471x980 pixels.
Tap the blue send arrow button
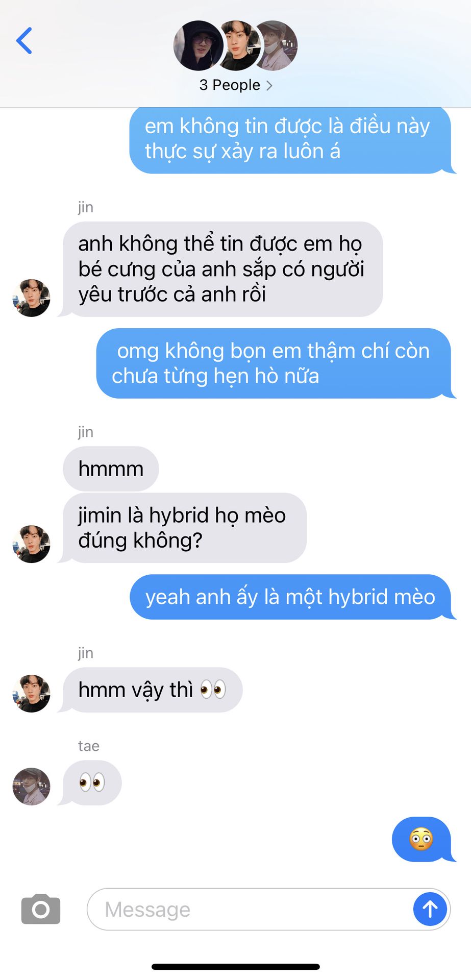pyautogui.click(x=430, y=909)
